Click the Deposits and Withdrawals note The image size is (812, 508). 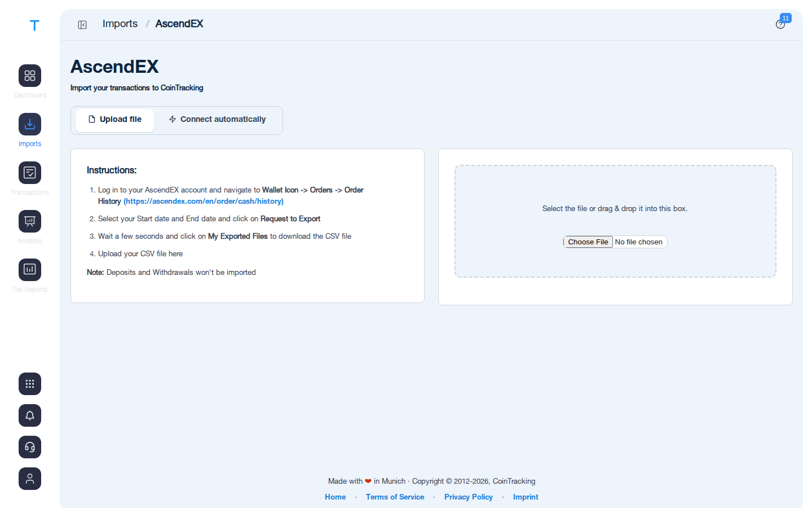171,273
